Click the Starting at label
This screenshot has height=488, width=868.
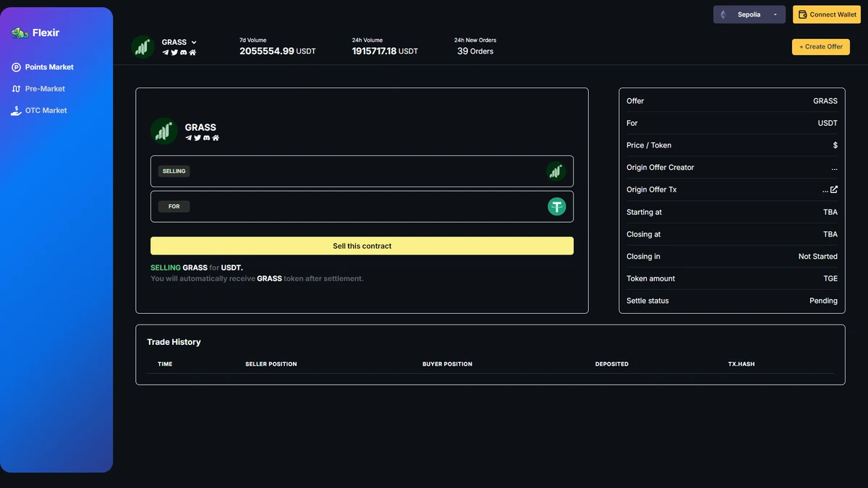click(x=644, y=213)
